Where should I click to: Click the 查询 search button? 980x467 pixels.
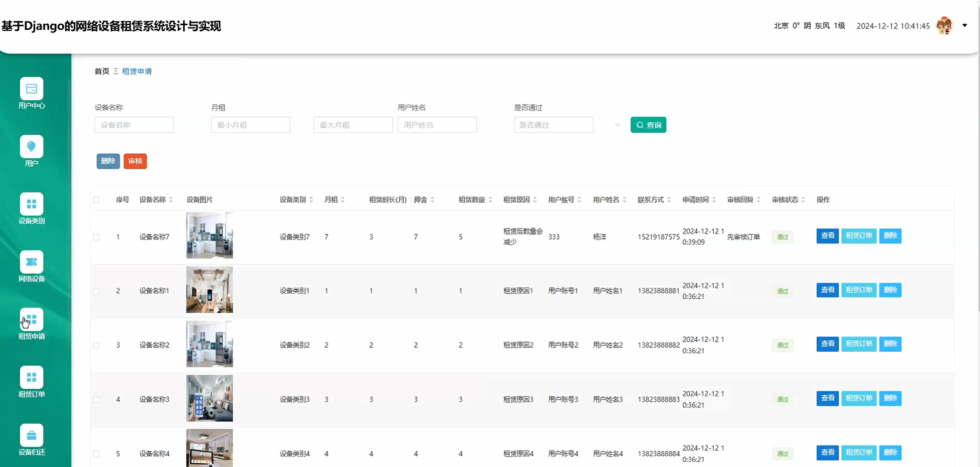tap(648, 125)
